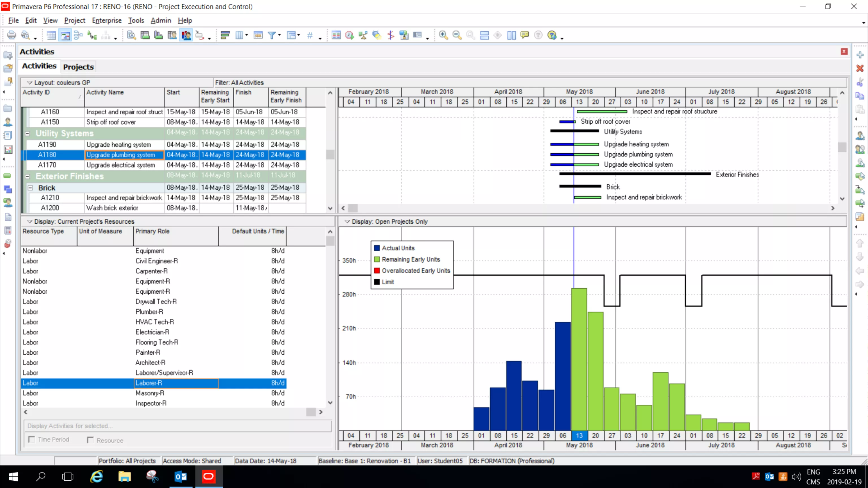The height and width of the screenshot is (488, 868).
Task: Click the Print icon in toolbar
Action: tap(12, 35)
